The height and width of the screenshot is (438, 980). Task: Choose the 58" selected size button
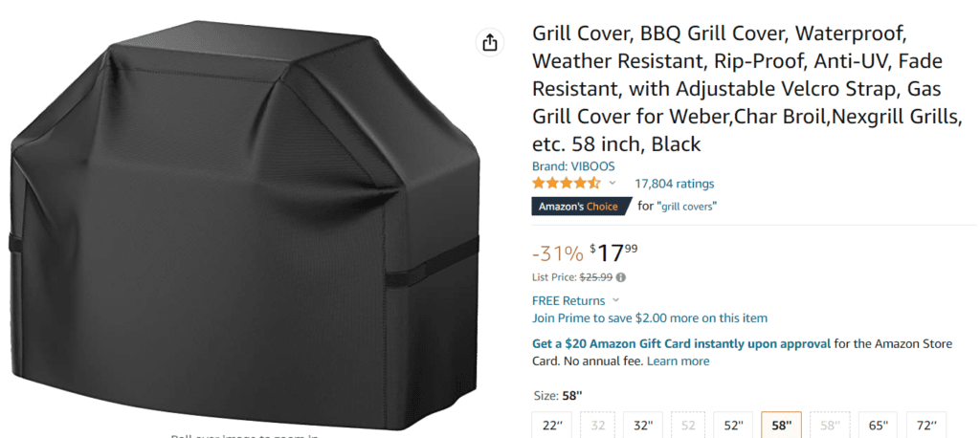coord(781,426)
